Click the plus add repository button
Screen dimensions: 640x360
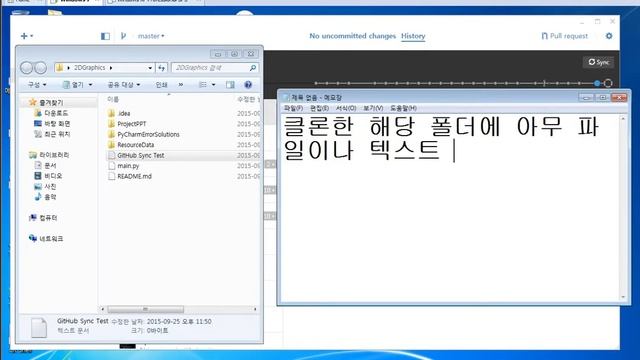(x=27, y=36)
